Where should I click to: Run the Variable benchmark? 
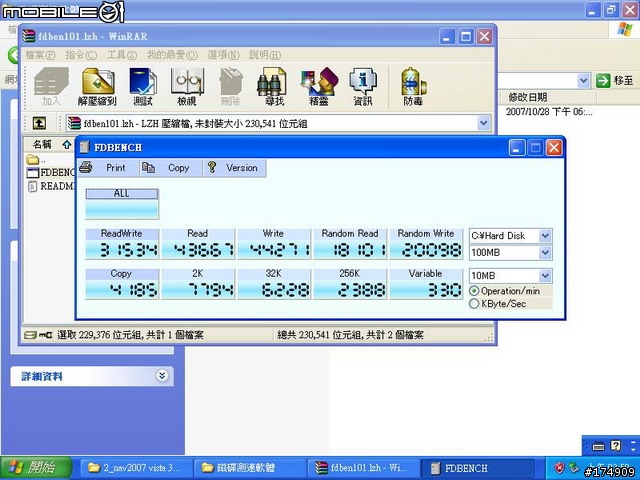pyautogui.click(x=426, y=284)
